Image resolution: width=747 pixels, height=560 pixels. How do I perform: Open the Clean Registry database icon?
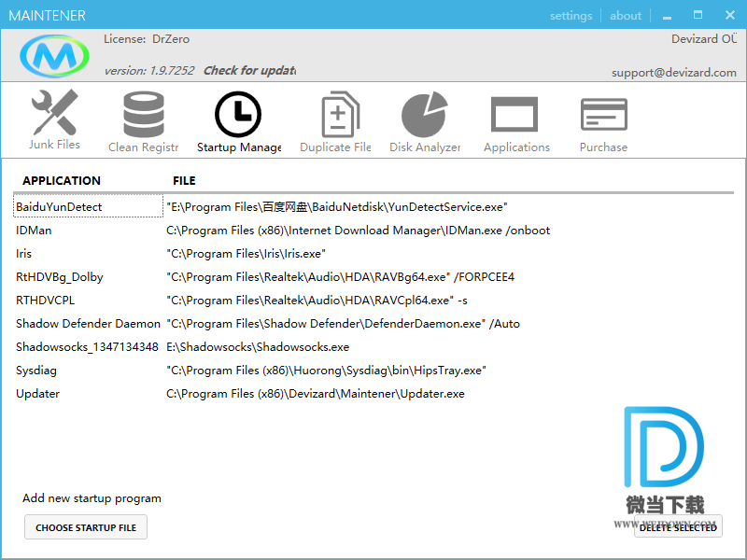(x=144, y=114)
